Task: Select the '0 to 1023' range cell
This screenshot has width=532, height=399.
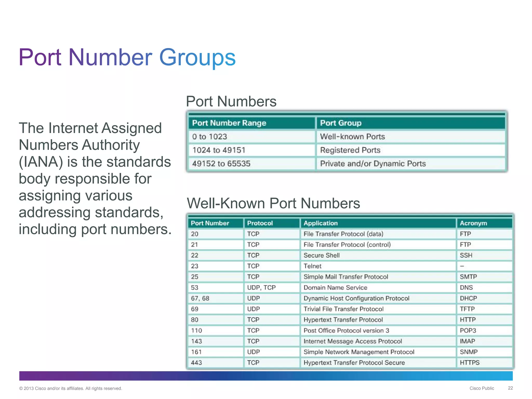Action: tap(251, 137)
